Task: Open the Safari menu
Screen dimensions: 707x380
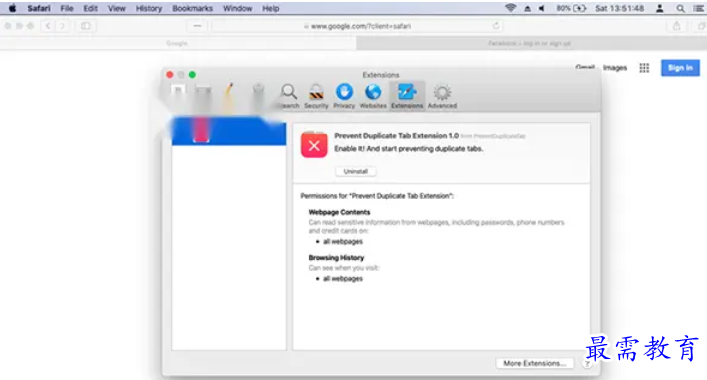Action: point(39,9)
